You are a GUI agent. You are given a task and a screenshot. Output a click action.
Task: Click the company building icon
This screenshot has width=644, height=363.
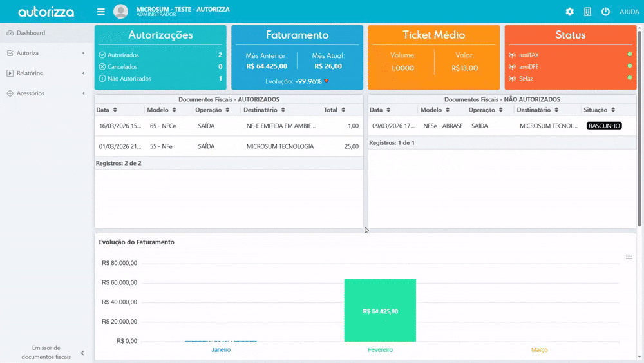(x=587, y=12)
